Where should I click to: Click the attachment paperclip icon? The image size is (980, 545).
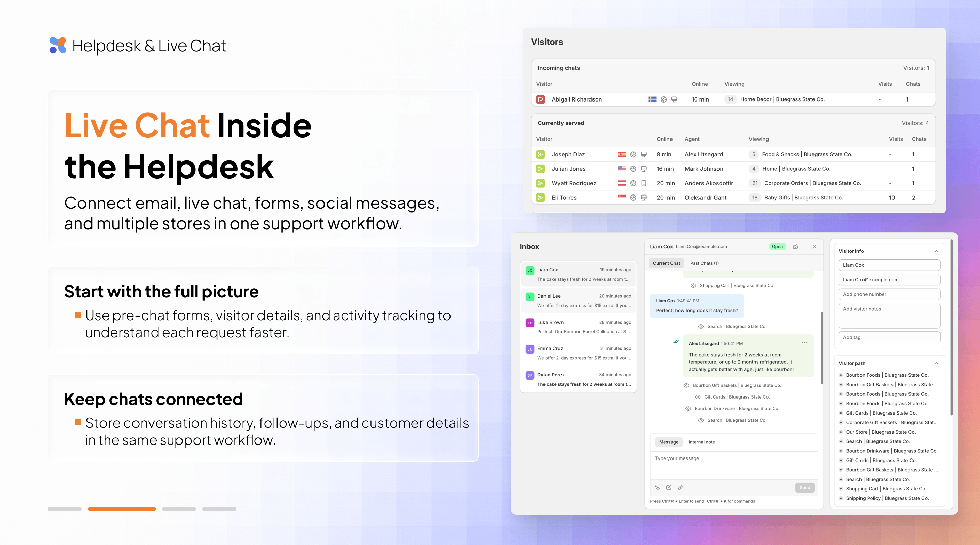pos(681,487)
